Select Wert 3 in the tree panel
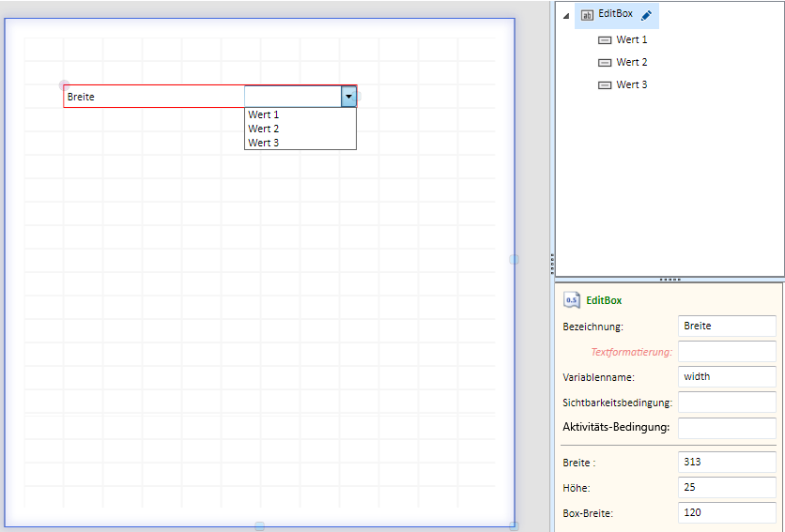Image resolution: width=785 pixels, height=532 pixels. point(632,84)
